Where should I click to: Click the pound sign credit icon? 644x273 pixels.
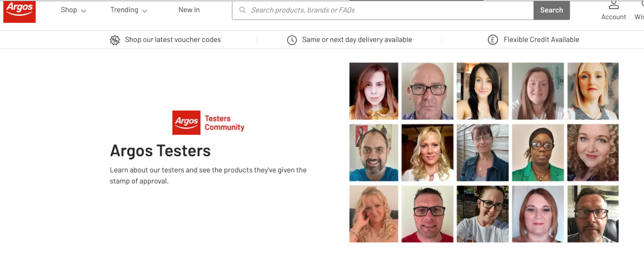[493, 40]
